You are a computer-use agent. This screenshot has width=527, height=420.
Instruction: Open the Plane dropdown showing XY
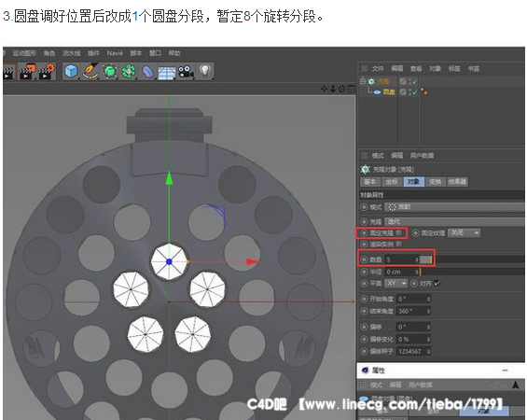[x=395, y=284]
